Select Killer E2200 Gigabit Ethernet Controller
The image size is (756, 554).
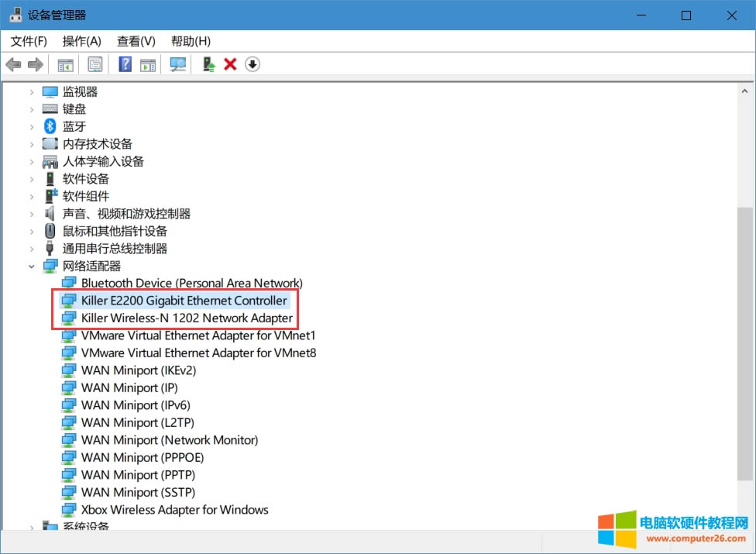(184, 301)
